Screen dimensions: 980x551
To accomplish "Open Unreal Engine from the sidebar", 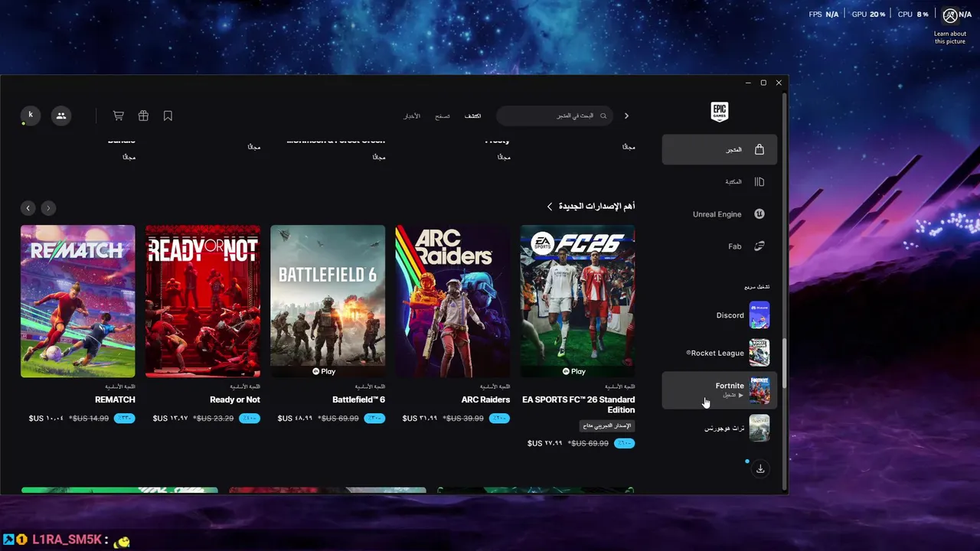I will click(719, 214).
